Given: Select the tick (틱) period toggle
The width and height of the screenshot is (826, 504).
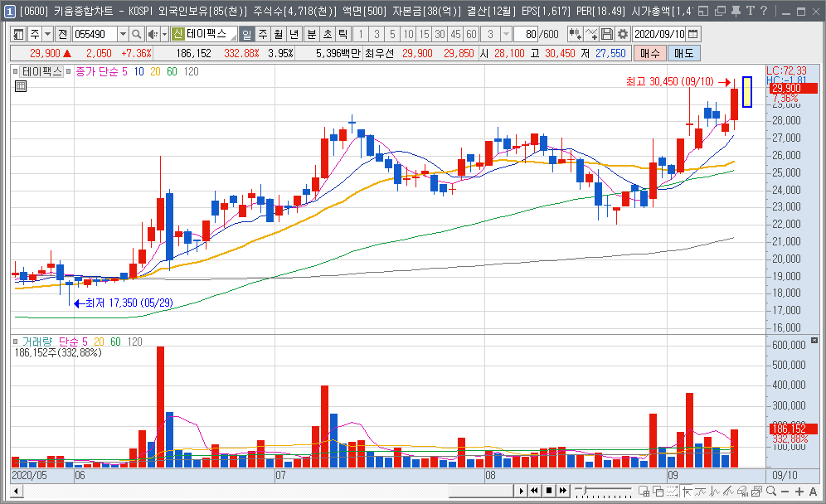Looking at the screenshot, I should pos(343,34).
